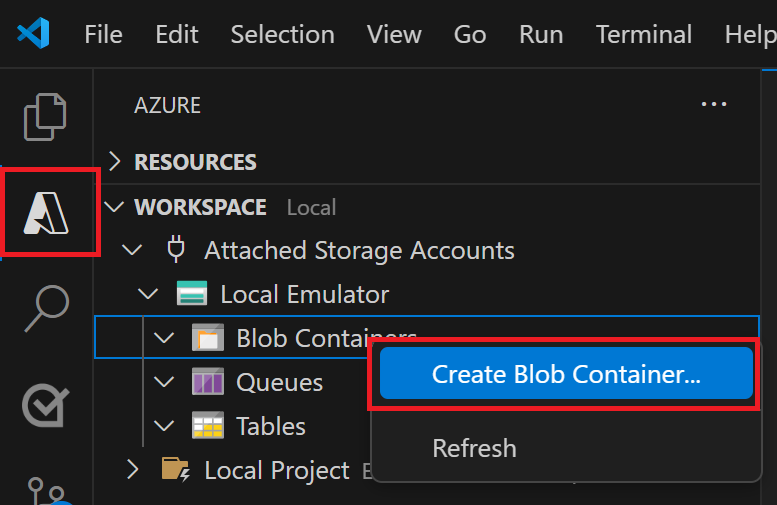777x505 pixels.
Task: Click the Tables storage icon
Action: [207, 426]
